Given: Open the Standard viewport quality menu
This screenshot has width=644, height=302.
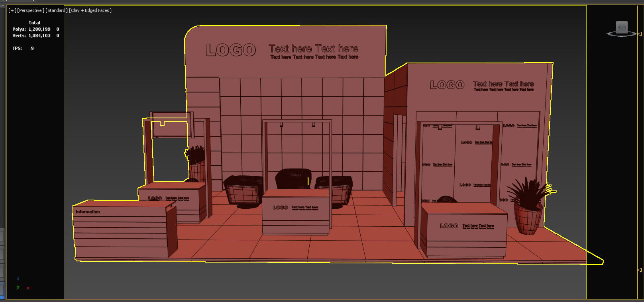Looking at the screenshot, I should (56, 10).
